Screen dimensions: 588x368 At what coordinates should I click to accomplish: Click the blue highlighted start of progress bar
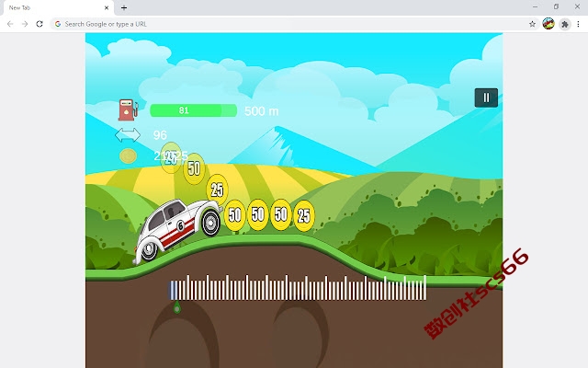[174, 290]
